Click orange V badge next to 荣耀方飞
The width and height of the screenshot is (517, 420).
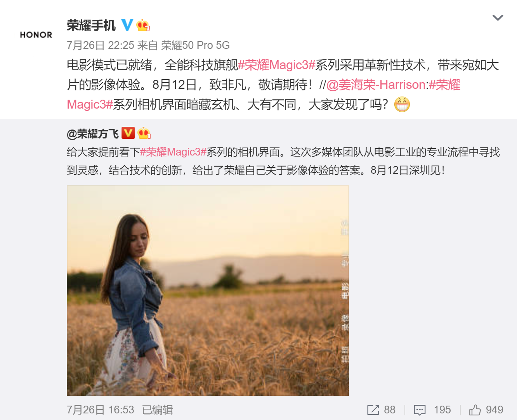(x=128, y=133)
